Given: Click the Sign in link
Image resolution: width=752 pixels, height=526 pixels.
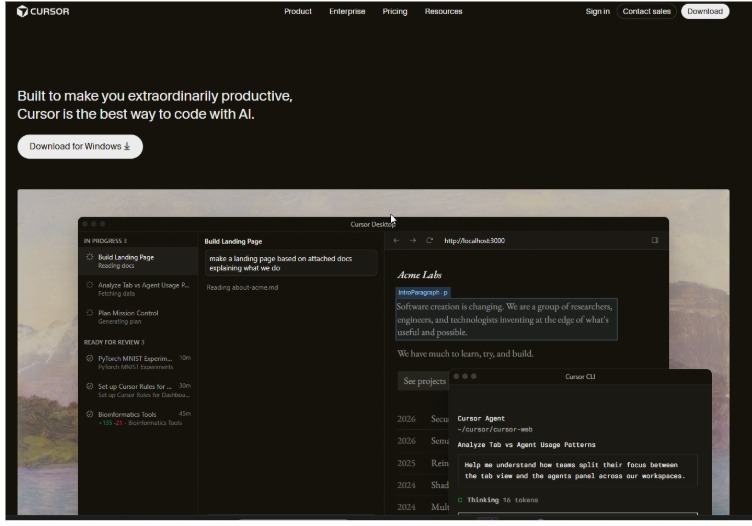Looking at the screenshot, I should click(597, 11).
